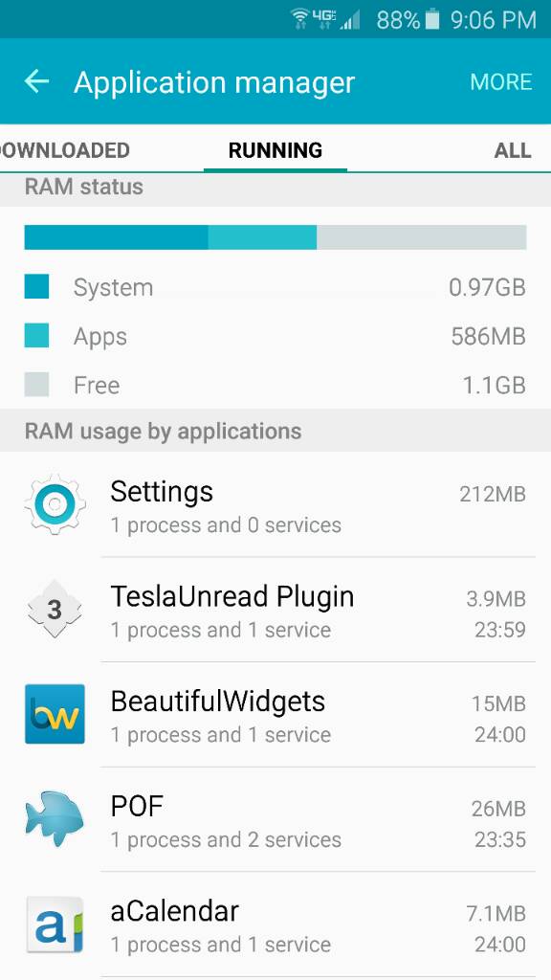Click the Free gray color swatch
551x980 pixels.
[36, 385]
